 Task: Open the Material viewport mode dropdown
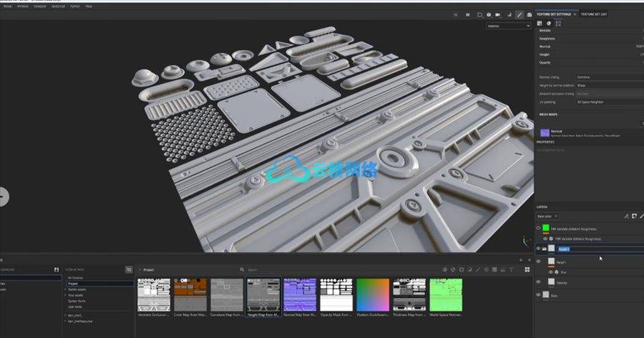pyautogui.click(x=508, y=26)
